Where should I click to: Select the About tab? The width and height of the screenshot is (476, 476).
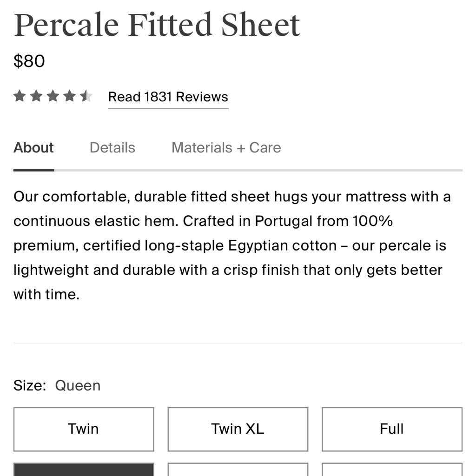pos(33,148)
